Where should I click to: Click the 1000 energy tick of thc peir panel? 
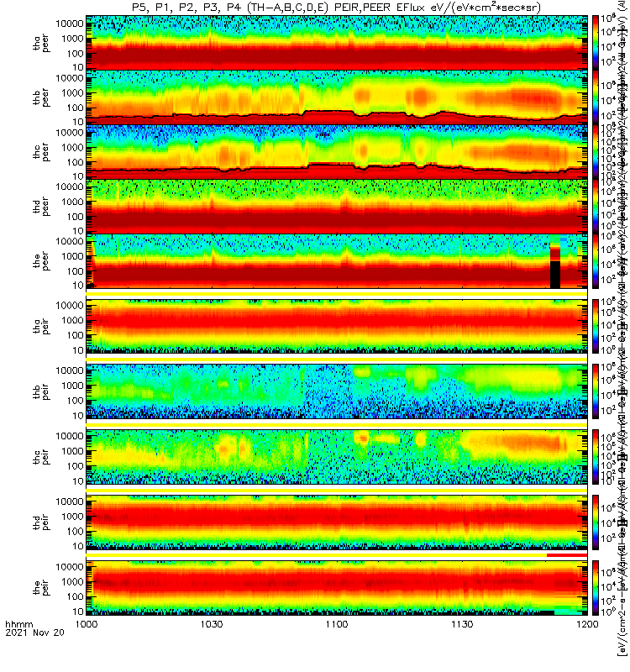click(72, 451)
